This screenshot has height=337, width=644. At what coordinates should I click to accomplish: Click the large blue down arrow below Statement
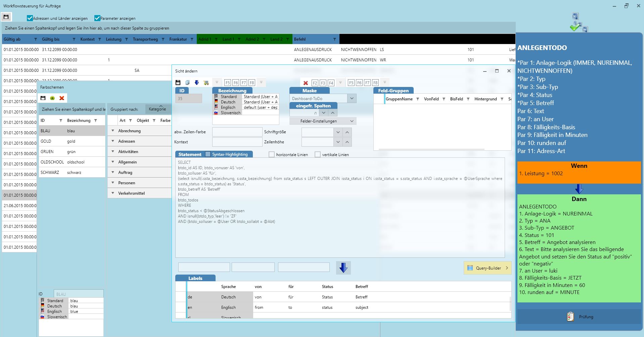click(x=343, y=268)
